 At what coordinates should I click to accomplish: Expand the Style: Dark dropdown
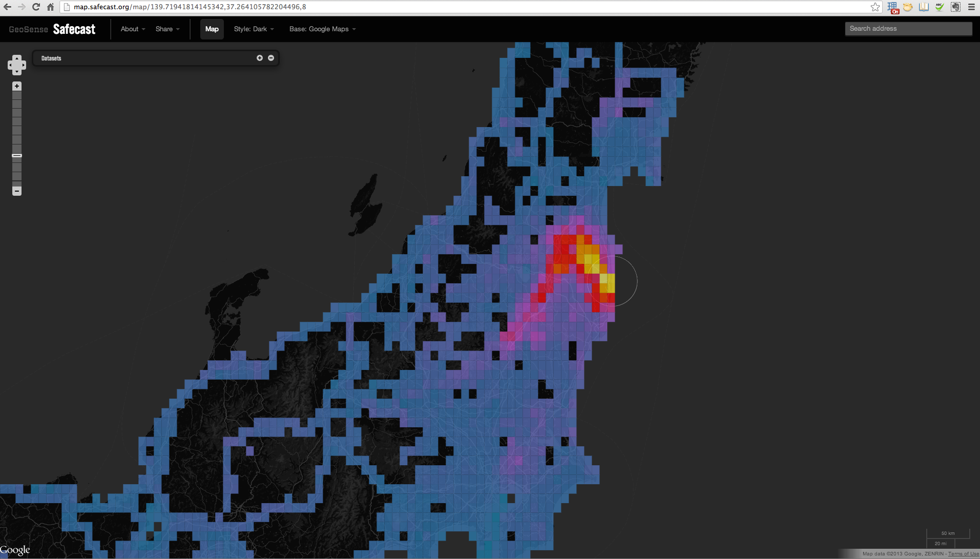(254, 29)
